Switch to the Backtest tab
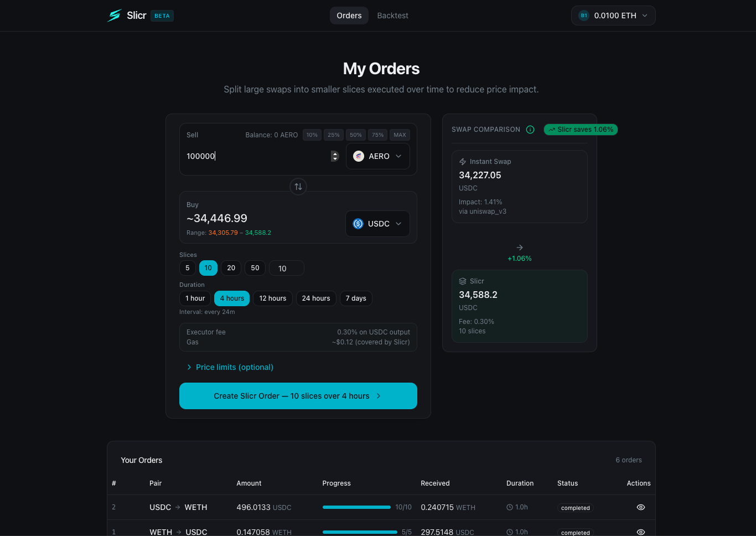Screen dimensions: 756x536 click(x=393, y=16)
